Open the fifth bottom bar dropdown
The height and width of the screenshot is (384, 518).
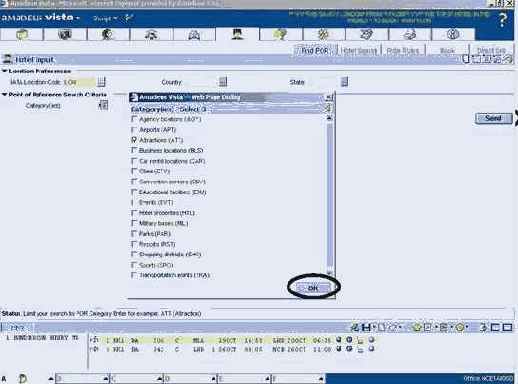[267, 379]
